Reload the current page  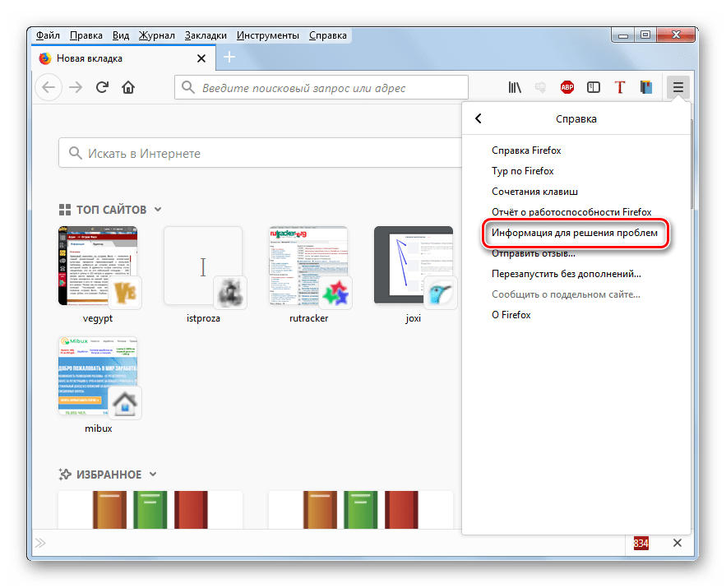click(102, 87)
